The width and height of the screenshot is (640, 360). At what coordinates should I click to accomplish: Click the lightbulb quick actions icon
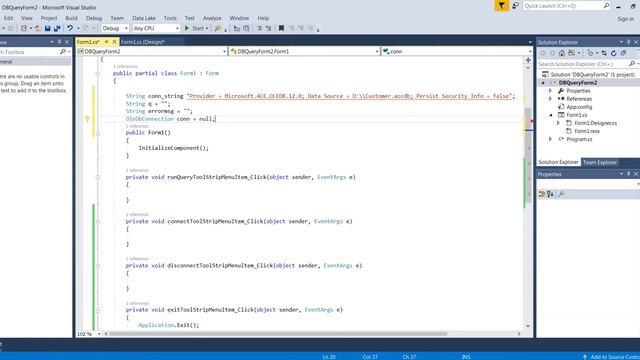coord(87,119)
